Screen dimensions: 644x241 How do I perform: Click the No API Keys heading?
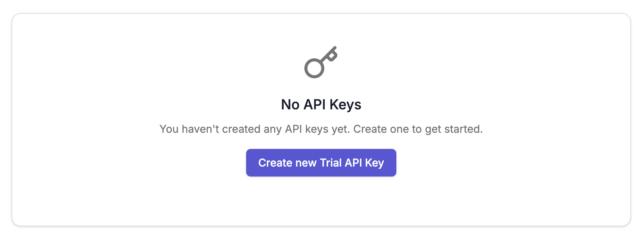(x=321, y=104)
